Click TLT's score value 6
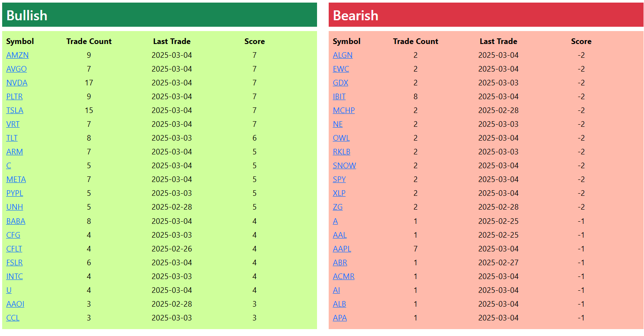644x336 pixels. [255, 138]
